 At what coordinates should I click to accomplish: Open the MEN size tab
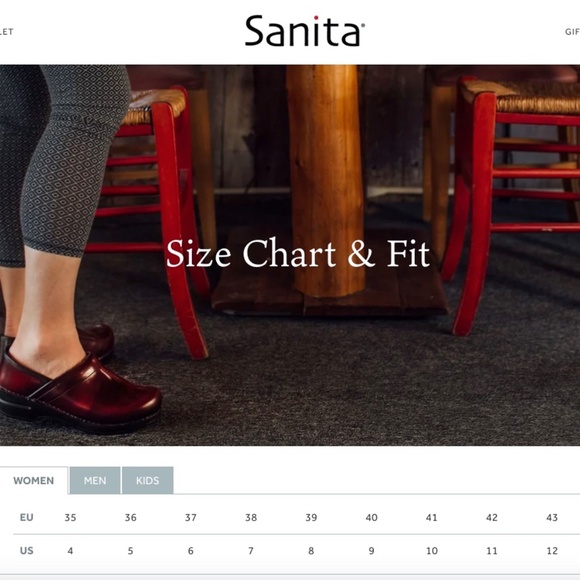(95, 480)
